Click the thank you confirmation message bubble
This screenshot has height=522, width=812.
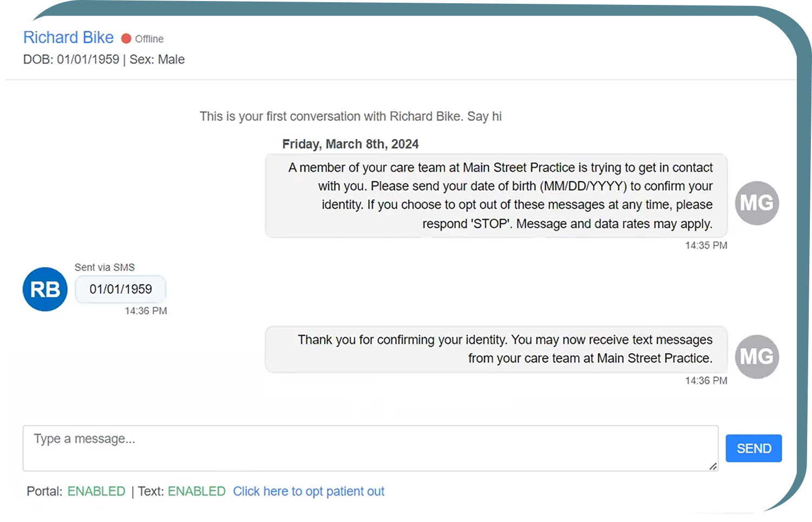pos(496,349)
